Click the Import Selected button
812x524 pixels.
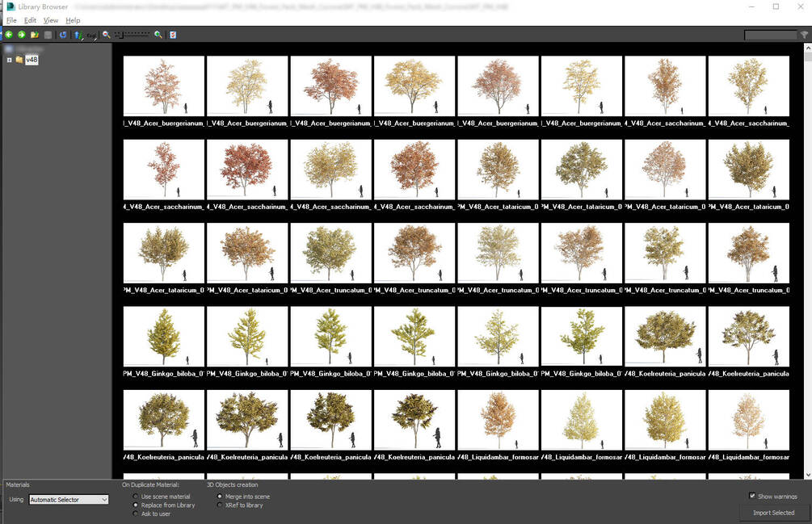point(774,513)
